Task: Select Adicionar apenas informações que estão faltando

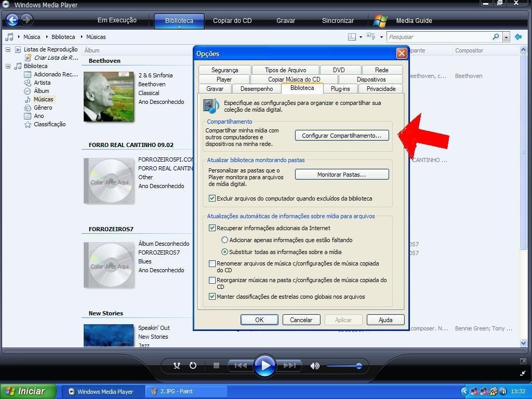Action: pos(224,240)
